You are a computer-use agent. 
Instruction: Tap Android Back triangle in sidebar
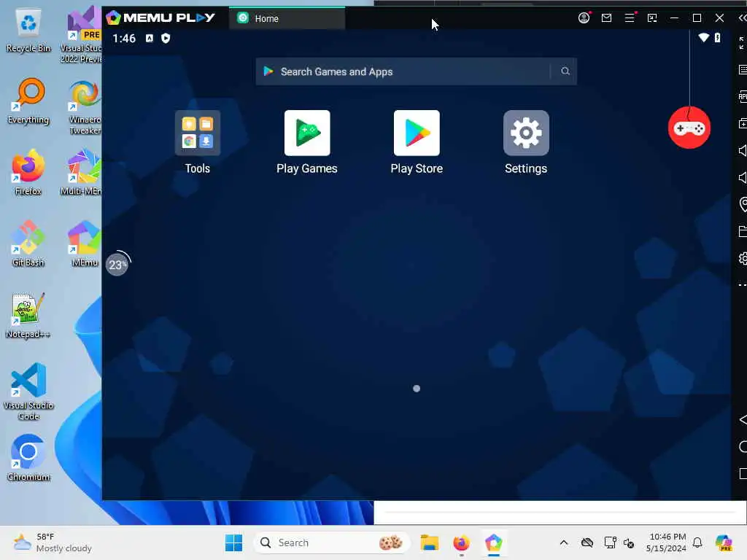[x=742, y=419]
